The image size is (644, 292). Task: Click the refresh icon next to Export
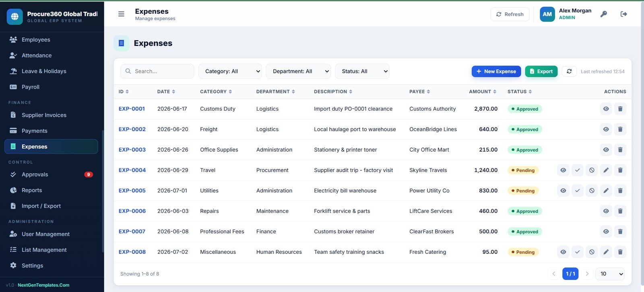pyautogui.click(x=569, y=71)
